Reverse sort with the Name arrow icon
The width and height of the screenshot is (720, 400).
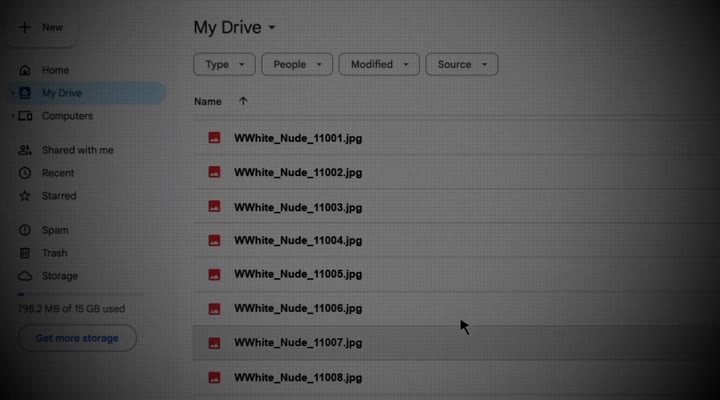243,101
